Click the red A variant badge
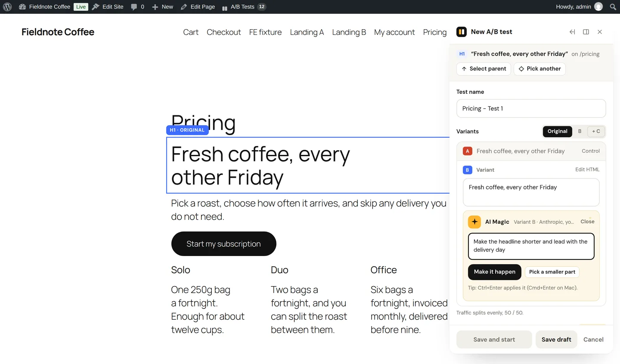The width and height of the screenshot is (620, 364). click(x=468, y=151)
